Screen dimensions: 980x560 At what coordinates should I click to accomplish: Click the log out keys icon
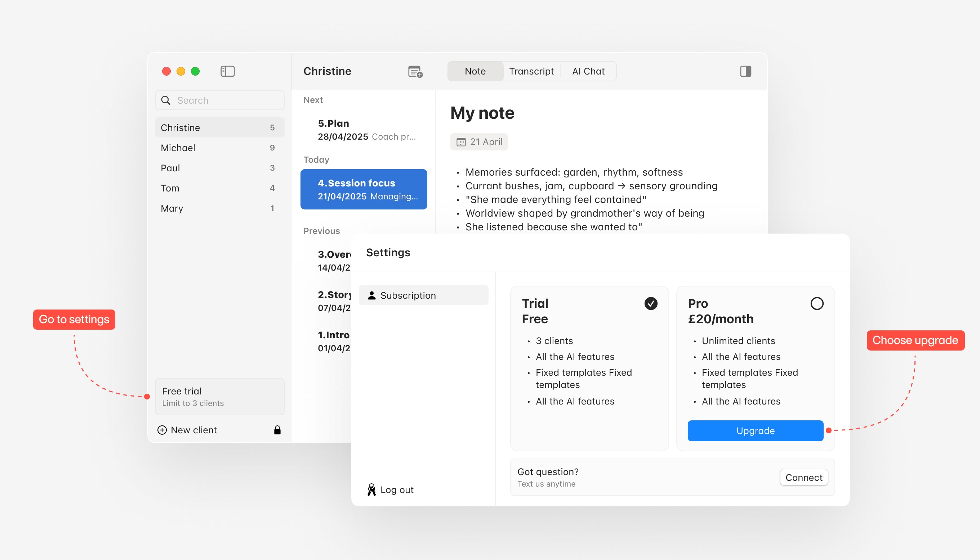click(x=371, y=489)
